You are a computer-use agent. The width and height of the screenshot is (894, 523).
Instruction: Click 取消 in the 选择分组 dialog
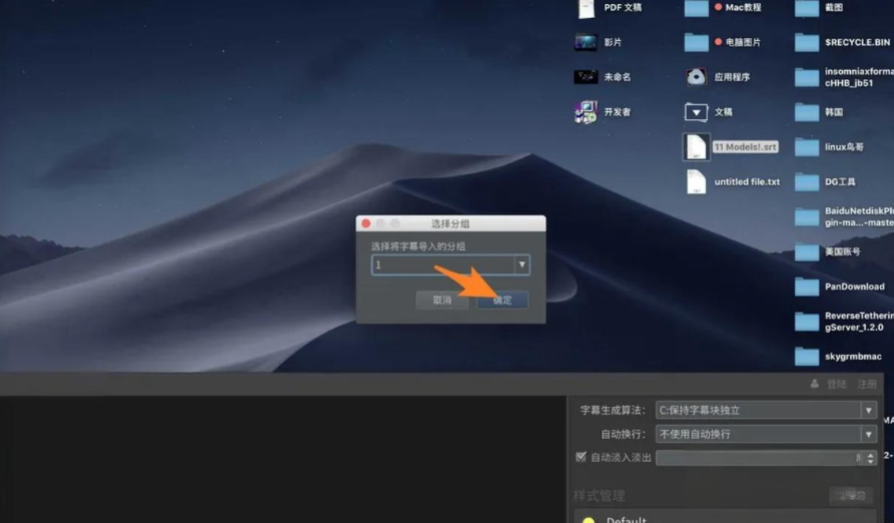(442, 300)
